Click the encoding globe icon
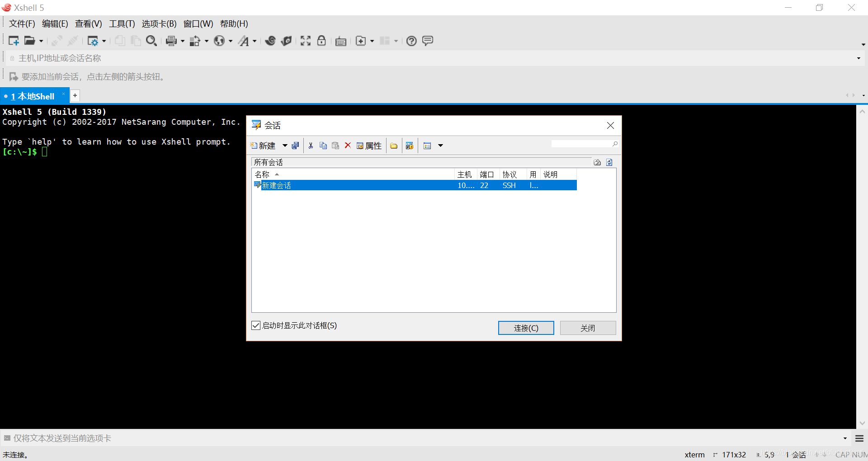This screenshot has height=461, width=868. [219, 41]
